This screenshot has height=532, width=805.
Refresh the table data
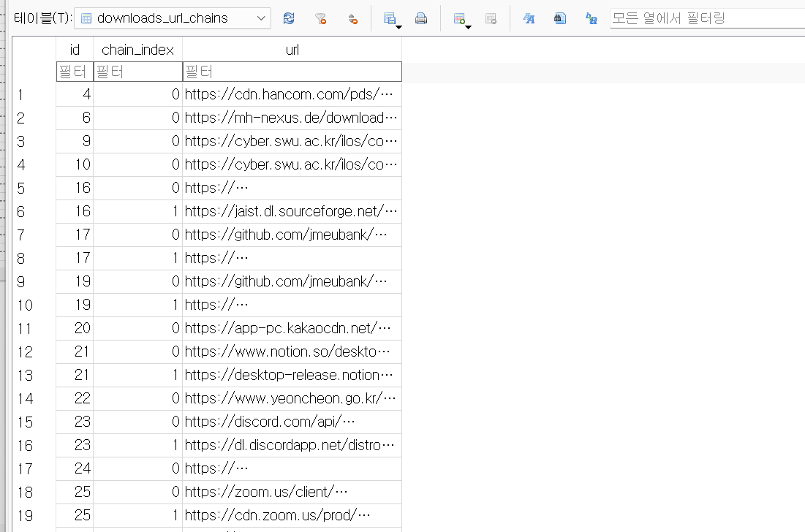pos(289,18)
